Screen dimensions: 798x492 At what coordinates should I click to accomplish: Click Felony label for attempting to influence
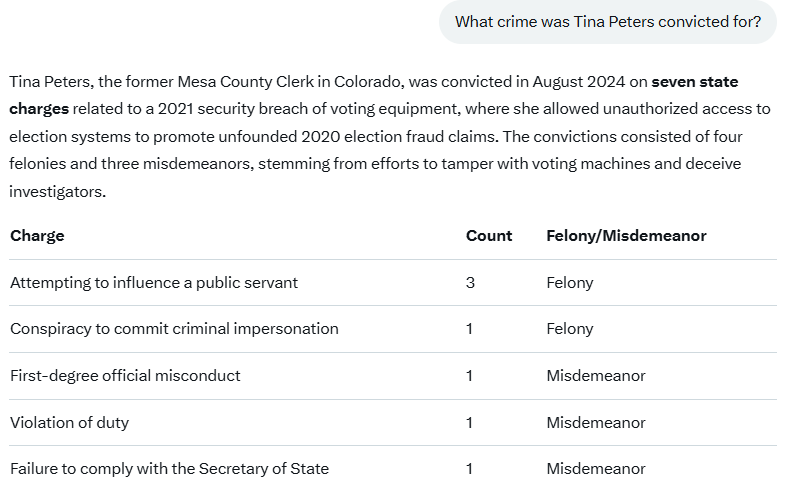pyautogui.click(x=569, y=283)
